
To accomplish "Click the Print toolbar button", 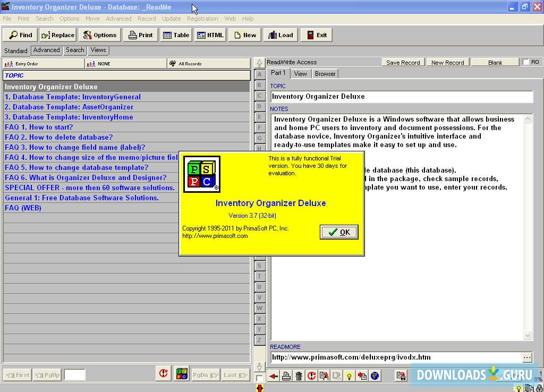I will (140, 35).
